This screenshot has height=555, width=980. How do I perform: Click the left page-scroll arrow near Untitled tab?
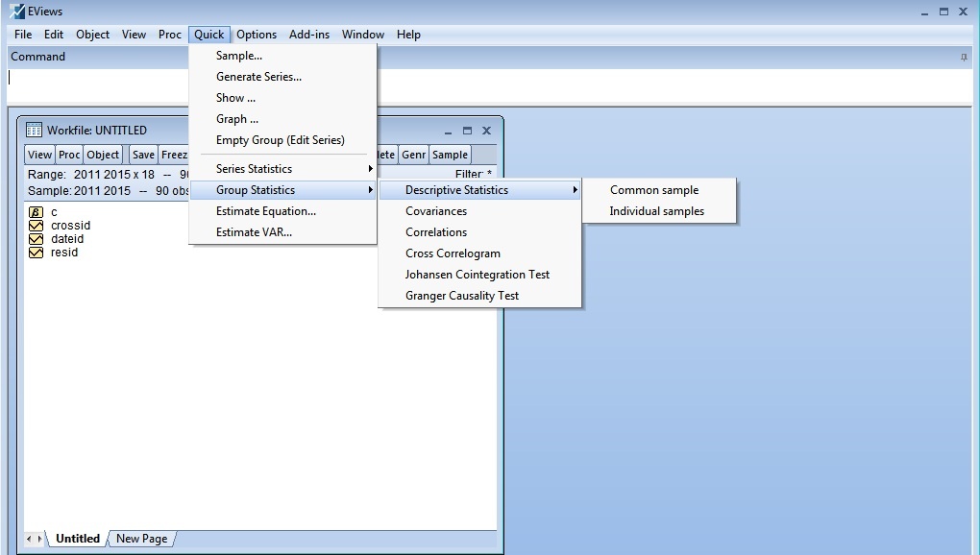click(x=29, y=538)
